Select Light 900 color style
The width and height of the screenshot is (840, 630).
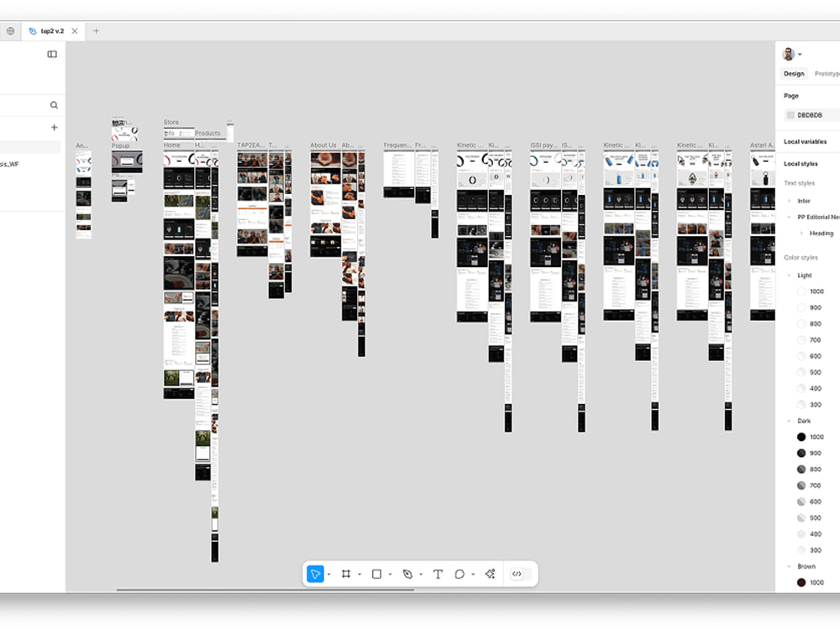(x=809, y=307)
